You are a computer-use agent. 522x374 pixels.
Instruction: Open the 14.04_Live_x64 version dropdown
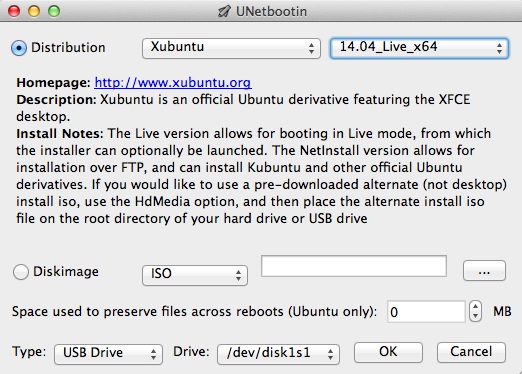(419, 48)
